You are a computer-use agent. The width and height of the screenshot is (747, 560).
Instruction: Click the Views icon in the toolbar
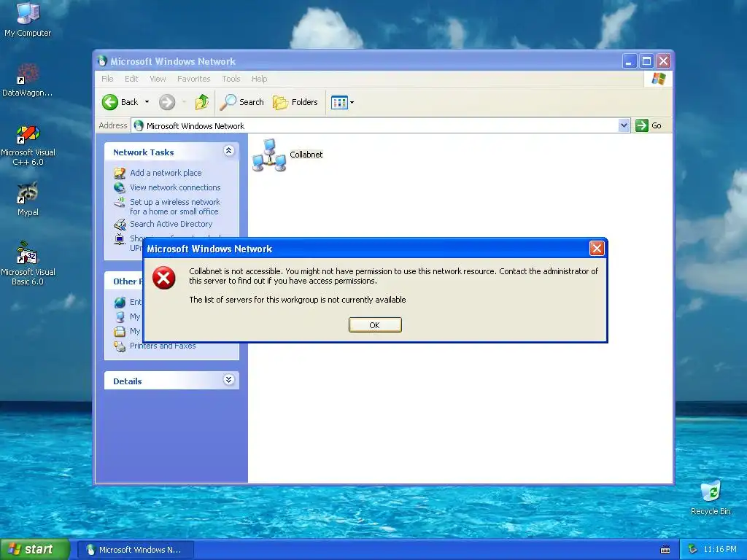(339, 102)
